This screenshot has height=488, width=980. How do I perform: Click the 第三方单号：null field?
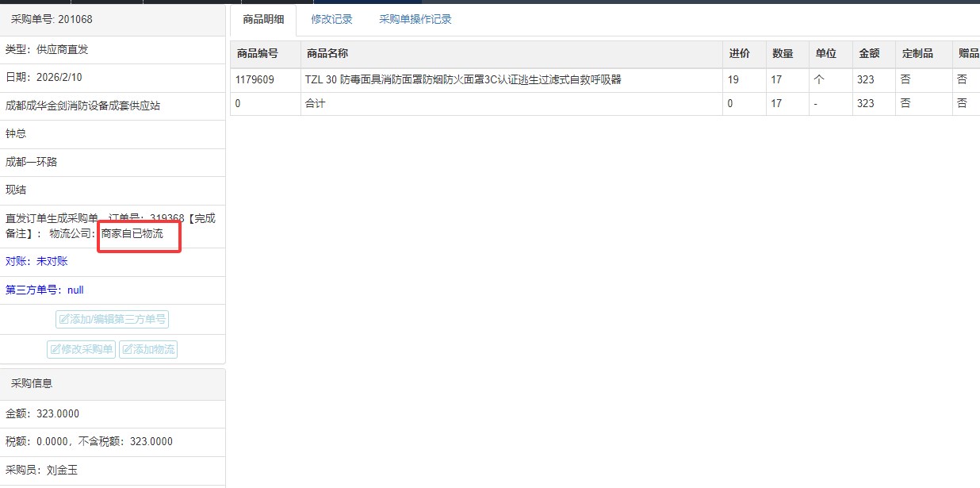44,290
